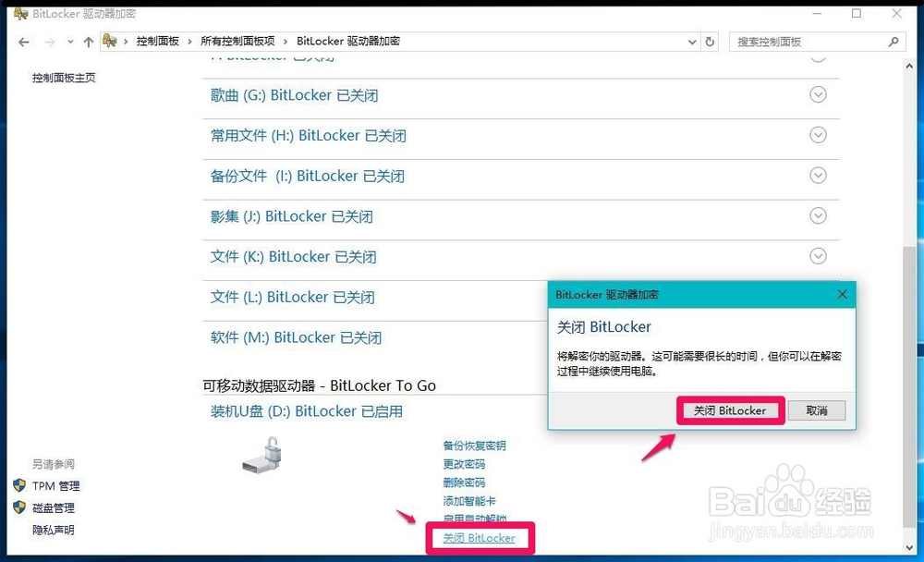This screenshot has height=562, width=924.
Task: Open 删除密码 link
Action: 464,483
